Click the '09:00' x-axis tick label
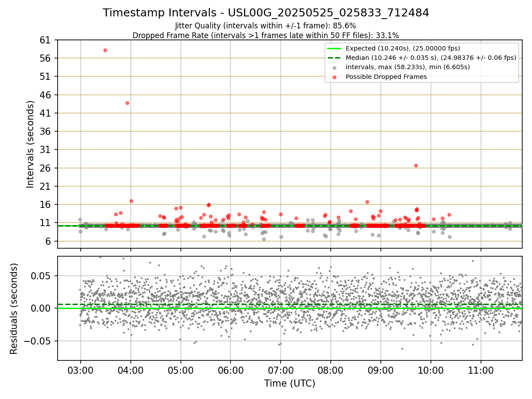Screen dimensions: 532x399 [x=381, y=370]
